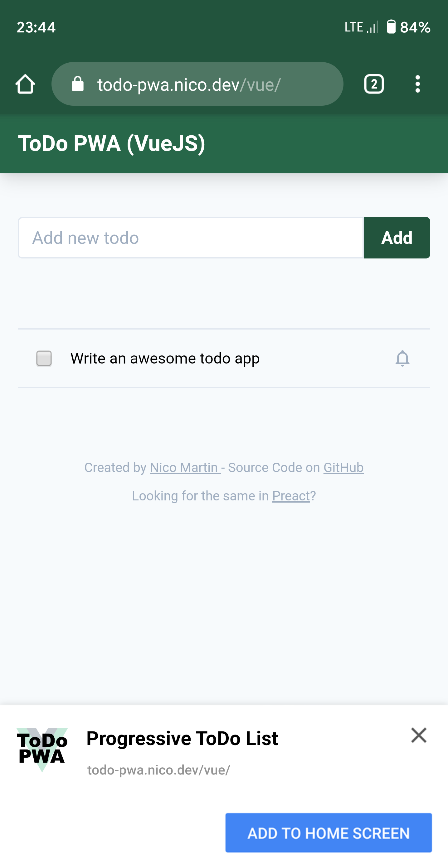Follow the Preact version link
This screenshot has height=868, width=448.
(291, 496)
